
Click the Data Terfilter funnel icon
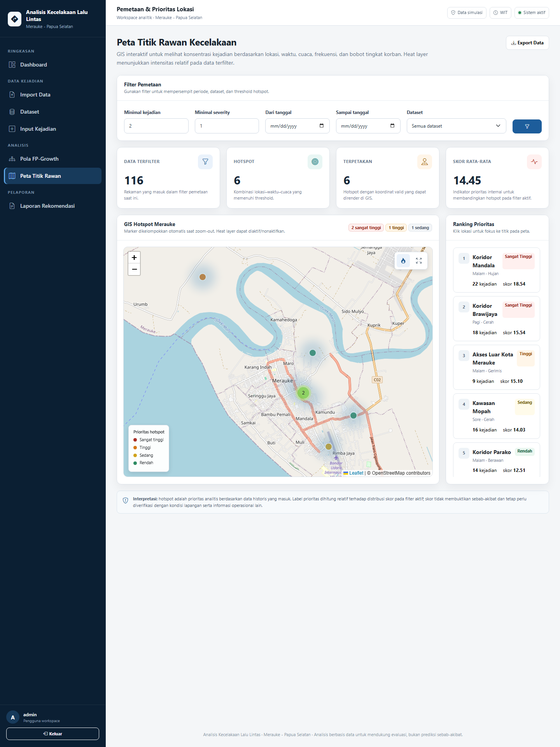(205, 162)
